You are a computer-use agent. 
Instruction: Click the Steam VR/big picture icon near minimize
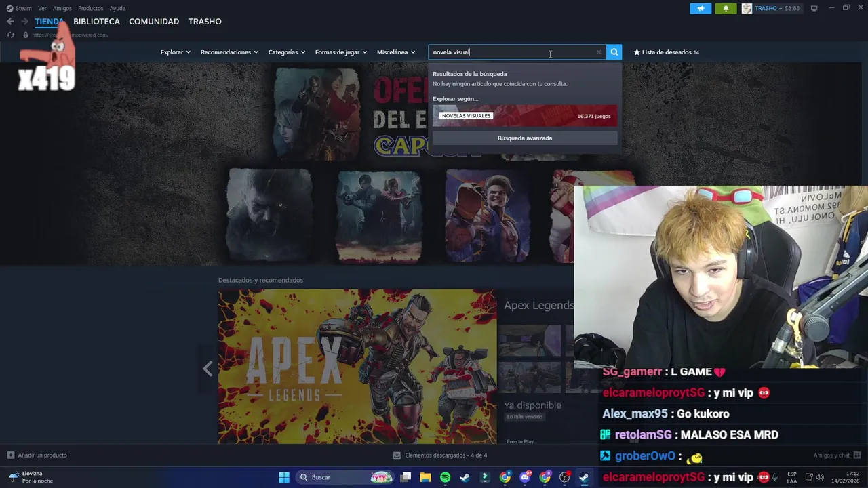tap(814, 8)
